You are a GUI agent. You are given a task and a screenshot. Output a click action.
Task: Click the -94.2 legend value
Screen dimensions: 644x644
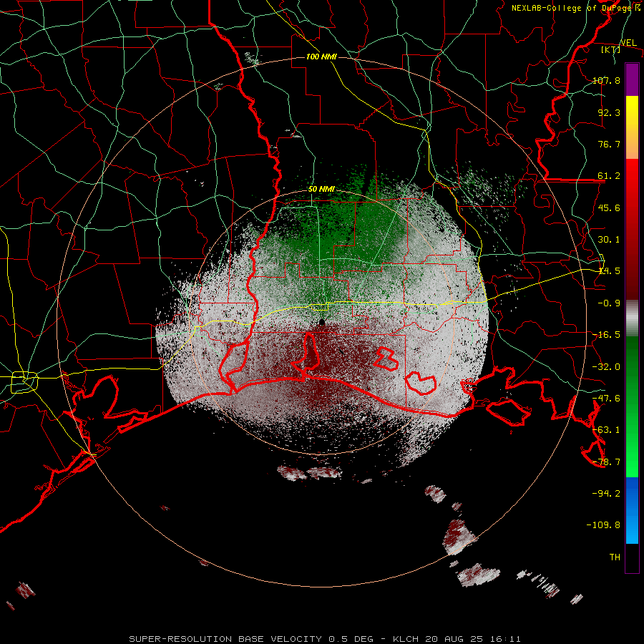click(606, 494)
